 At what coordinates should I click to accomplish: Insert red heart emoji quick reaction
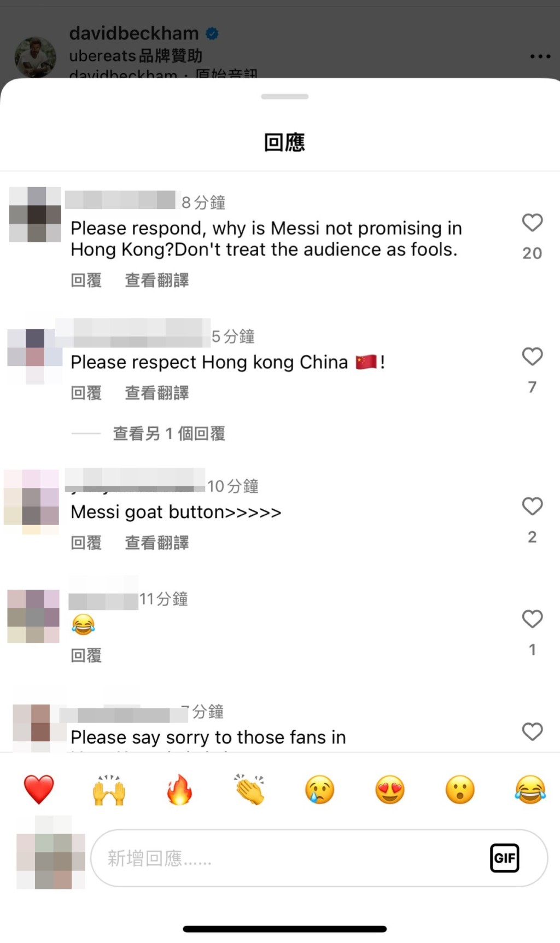(39, 789)
